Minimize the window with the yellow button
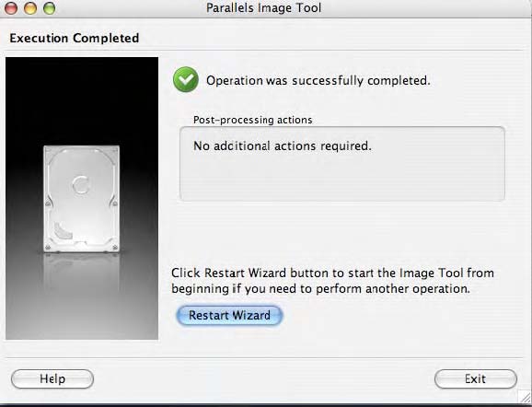This screenshot has width=532, height=407. [x=30, y=8]
